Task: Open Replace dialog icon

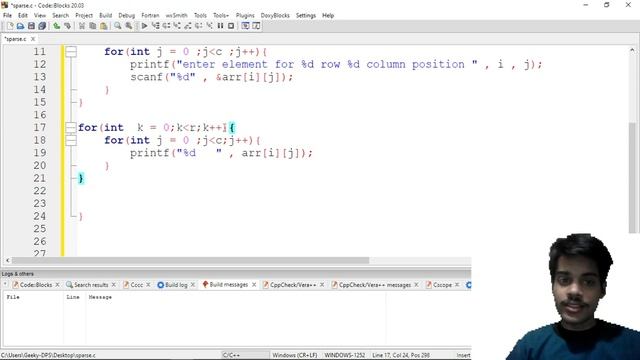Action: tap(129, 26)
